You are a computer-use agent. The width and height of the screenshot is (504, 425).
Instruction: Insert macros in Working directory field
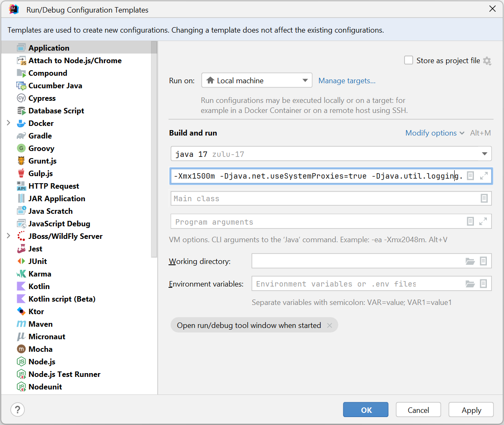click(484, 261)
